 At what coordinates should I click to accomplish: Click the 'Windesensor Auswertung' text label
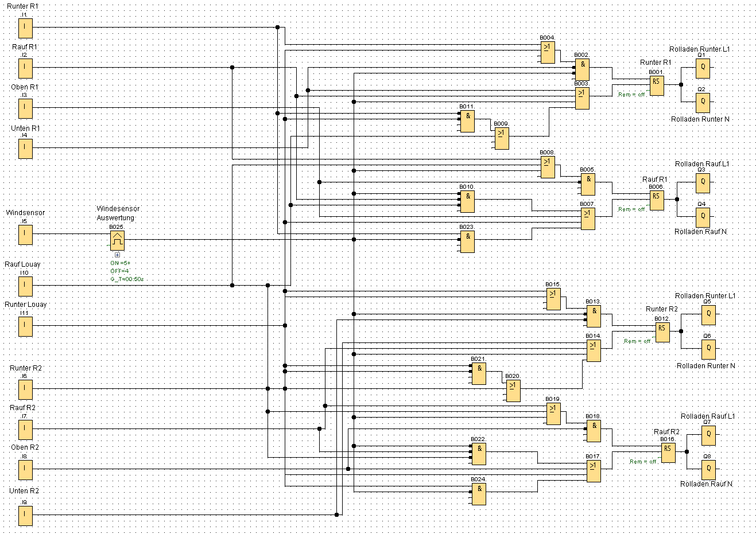point(117,213)
